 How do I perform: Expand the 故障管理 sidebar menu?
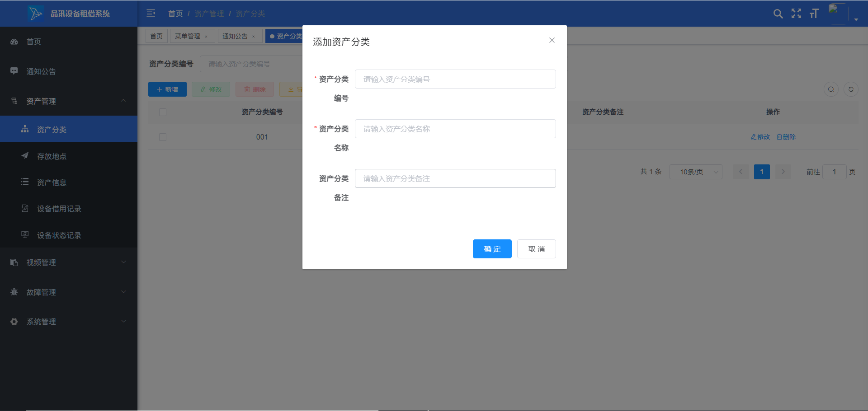[x=123, y=292]
